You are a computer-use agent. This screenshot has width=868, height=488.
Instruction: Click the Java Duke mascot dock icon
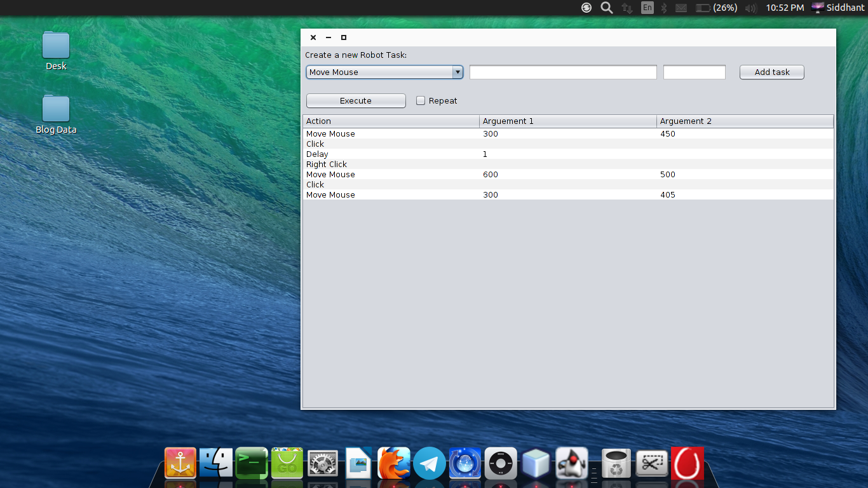(x=571, y=464)
